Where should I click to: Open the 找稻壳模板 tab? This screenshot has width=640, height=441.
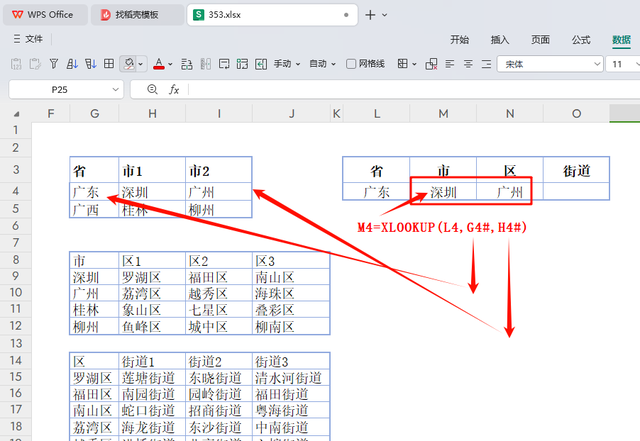(138, 15)
